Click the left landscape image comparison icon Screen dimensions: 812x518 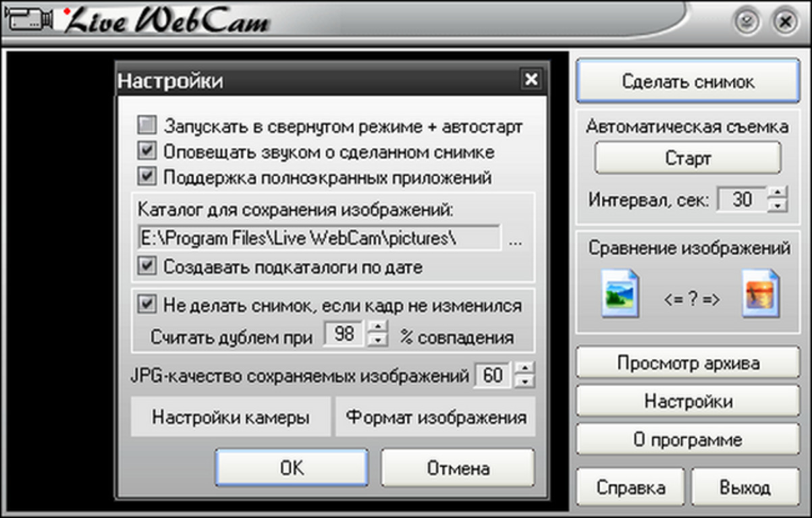pyautogui.click(x=620, y=293)
